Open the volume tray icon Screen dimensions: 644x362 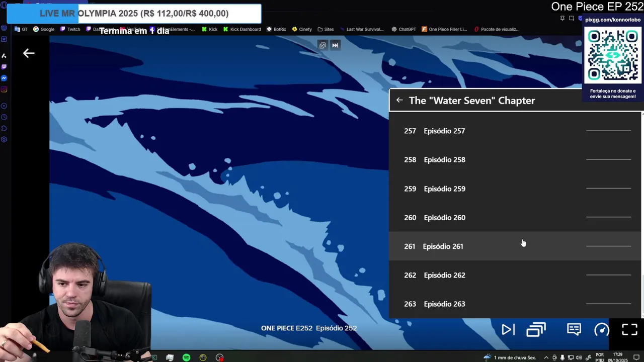(x=579, y=357)
